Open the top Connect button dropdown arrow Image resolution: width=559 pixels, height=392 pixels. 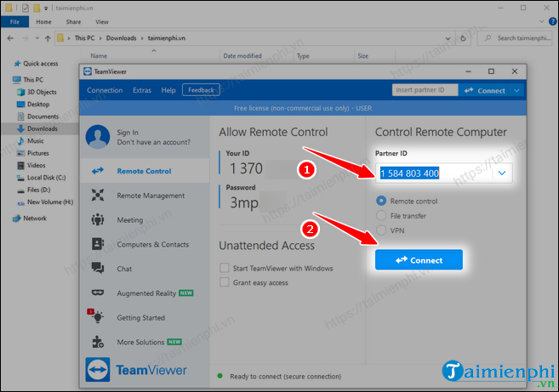(516, 90)
